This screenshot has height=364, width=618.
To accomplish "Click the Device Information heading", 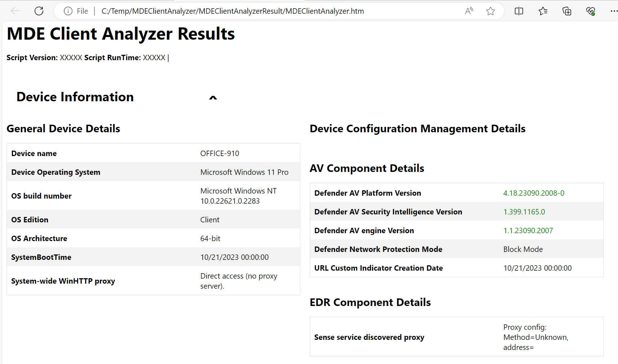I will [x=75, y=97].
